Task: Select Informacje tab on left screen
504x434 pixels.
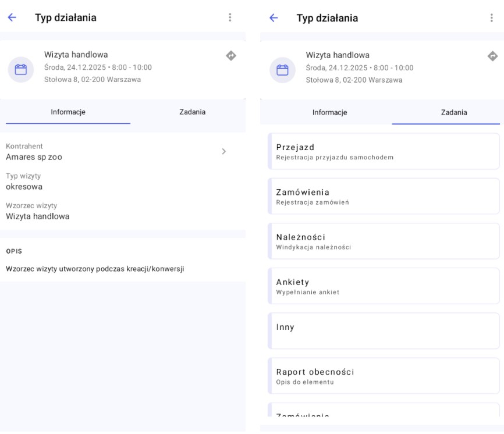Action: click(x=68, y=112)
